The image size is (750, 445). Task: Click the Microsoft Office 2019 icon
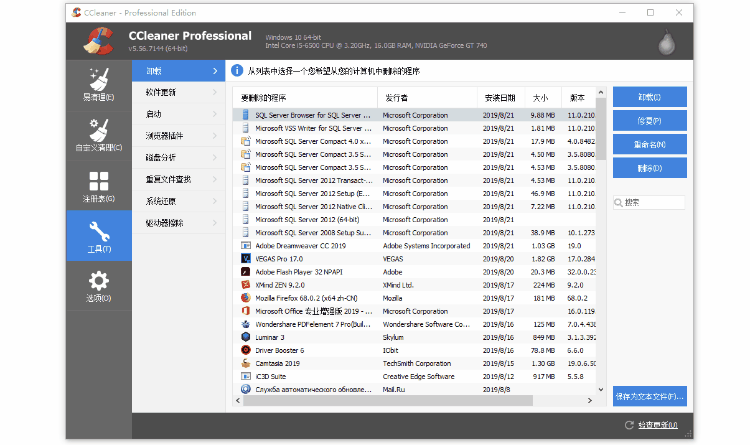coord(245,311)
